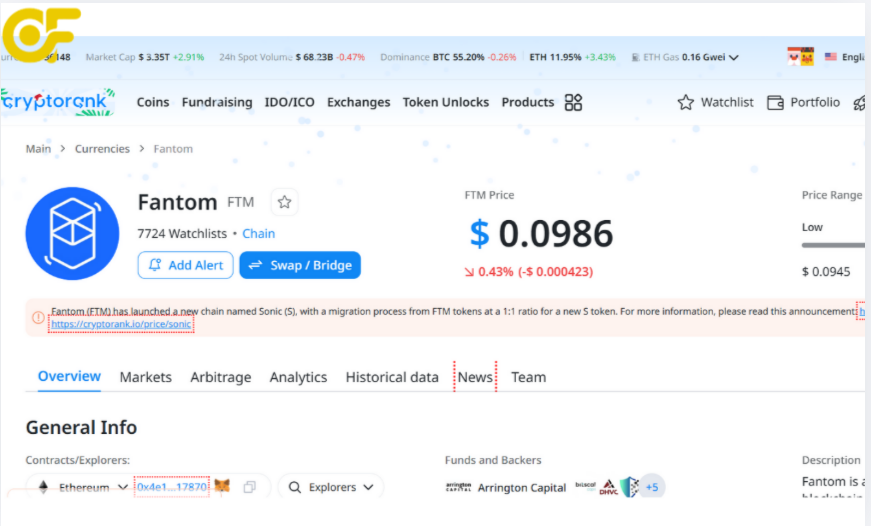871x526 pixels.
Task: Switch to the Analytics tab
Action: point(298,377)
